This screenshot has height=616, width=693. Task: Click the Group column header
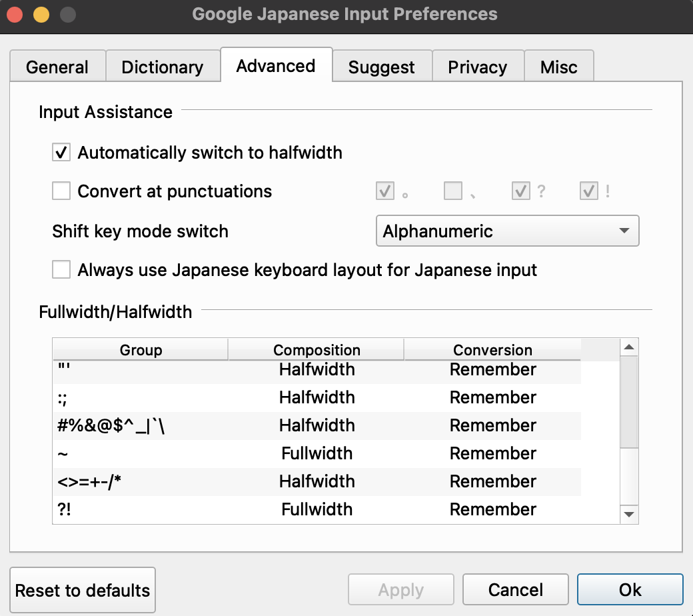click(x=141, y=350)
